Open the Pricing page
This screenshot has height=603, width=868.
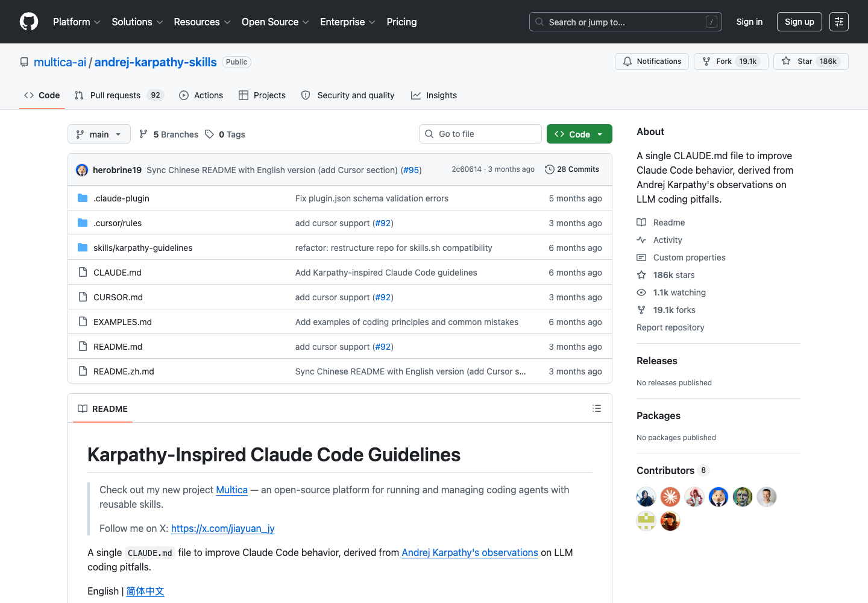coord(401,22)
